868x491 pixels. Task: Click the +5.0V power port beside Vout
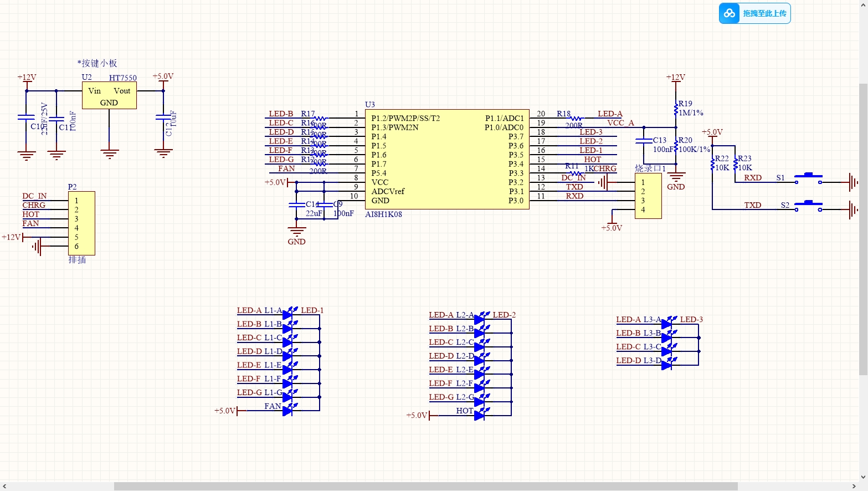(x=163, y=77)
